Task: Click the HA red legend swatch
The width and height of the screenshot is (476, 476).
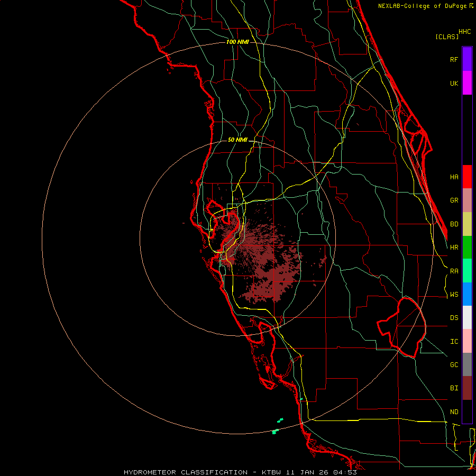Action: click(x=467, y=177)
